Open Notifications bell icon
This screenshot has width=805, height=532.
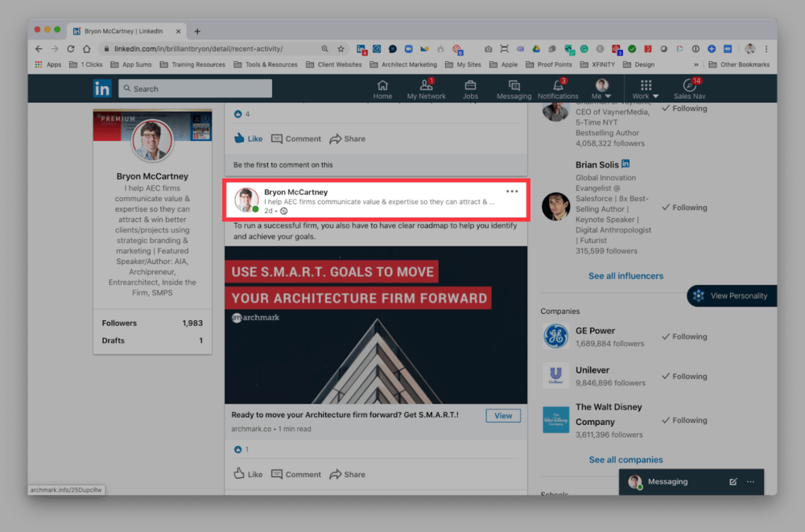tap(558, 89)
